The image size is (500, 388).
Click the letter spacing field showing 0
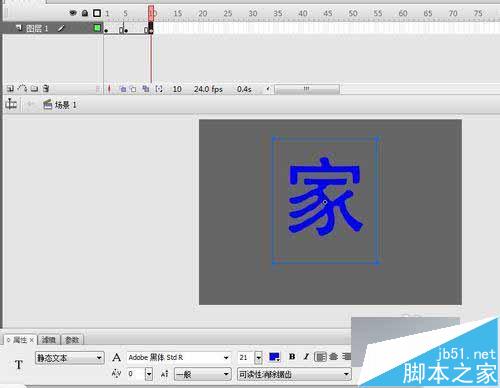point(136,374)
